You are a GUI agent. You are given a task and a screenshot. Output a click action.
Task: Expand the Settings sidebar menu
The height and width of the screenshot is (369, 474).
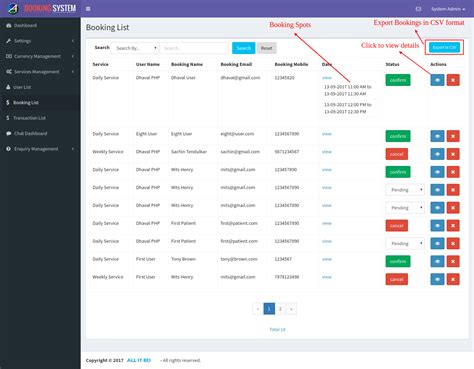[40, 41]
